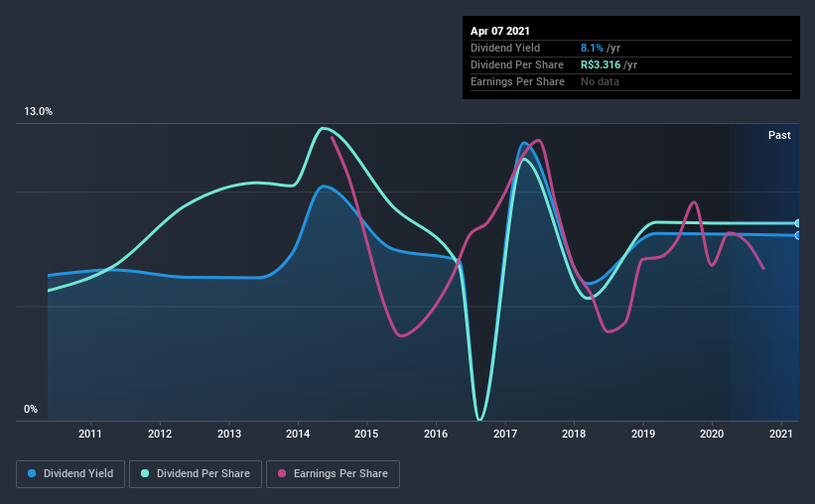Toggle the Earnings Per Share legend button

pos(334,474)
